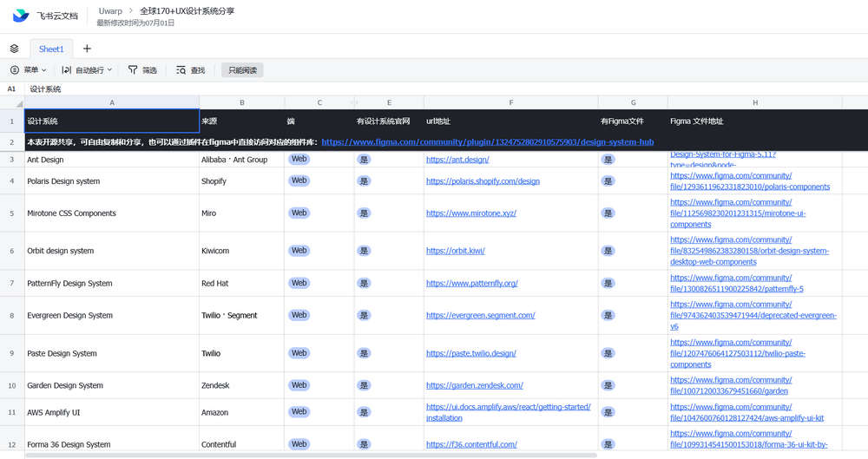The height and width of the screenshot is (459, 868).
Task: Select column H header
Action: point(755,102)
